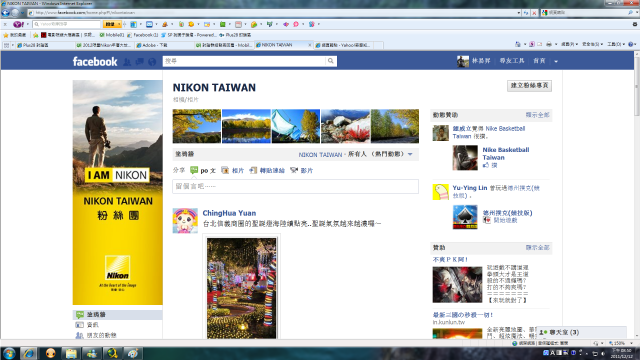Open the Yu-Ying Lin profile link
The height and width of the screenshot is (360, 640).
click(469, 188)
